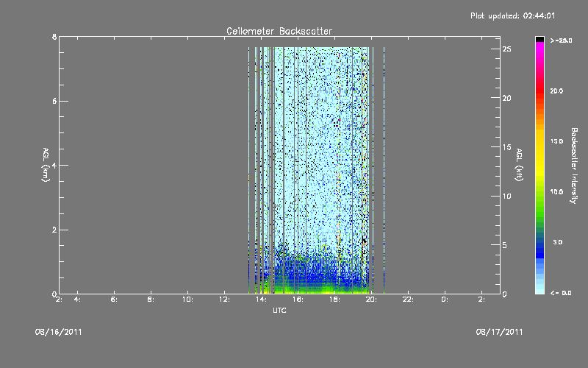Click the "8" tick on the km axis
588x368 pixels.
[54, 37]
